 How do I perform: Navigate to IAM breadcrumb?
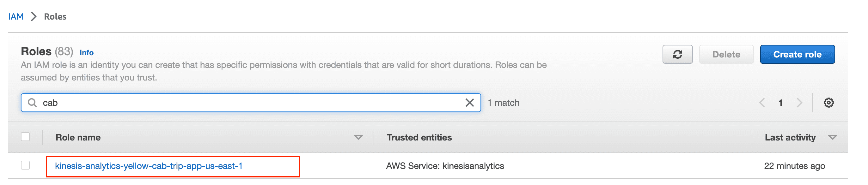click(16, 16)
